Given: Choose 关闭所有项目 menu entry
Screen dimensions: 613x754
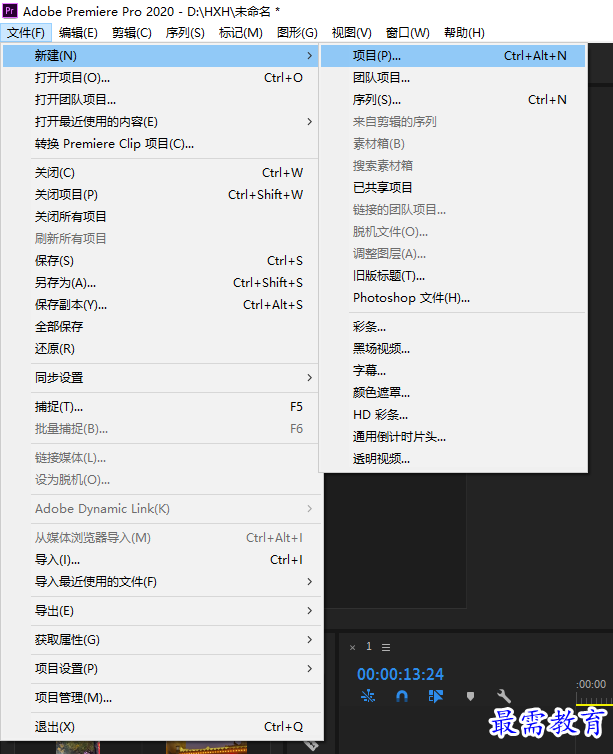Looking at the screenshot, I should (x=161, y=217).
